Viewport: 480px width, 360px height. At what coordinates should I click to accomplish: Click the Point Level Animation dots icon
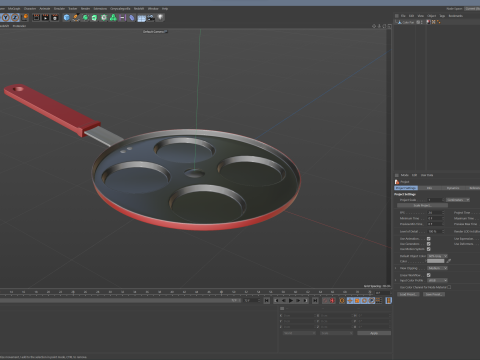[379, 301]
